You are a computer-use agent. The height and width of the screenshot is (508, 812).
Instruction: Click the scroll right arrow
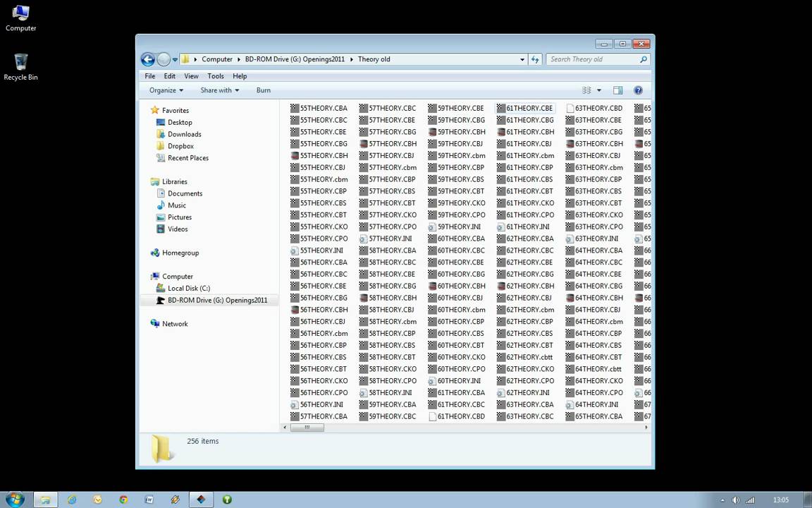[x=646, y=428]
